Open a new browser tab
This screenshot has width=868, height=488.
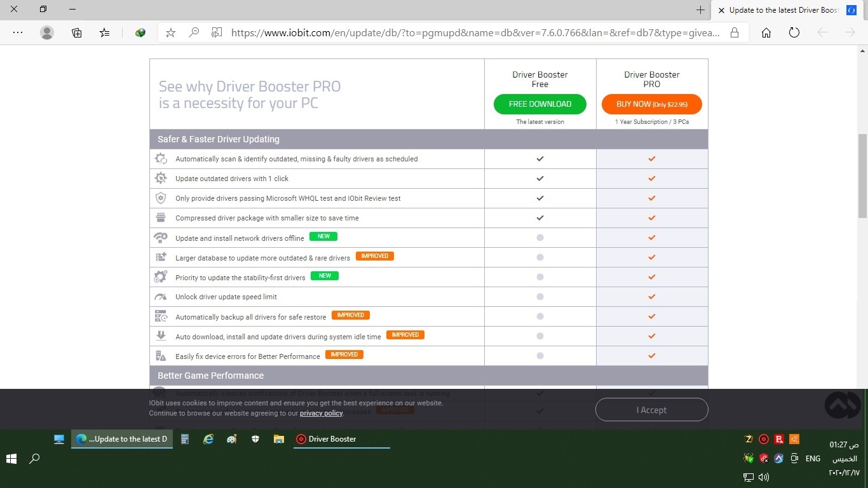tap(700, 10)
